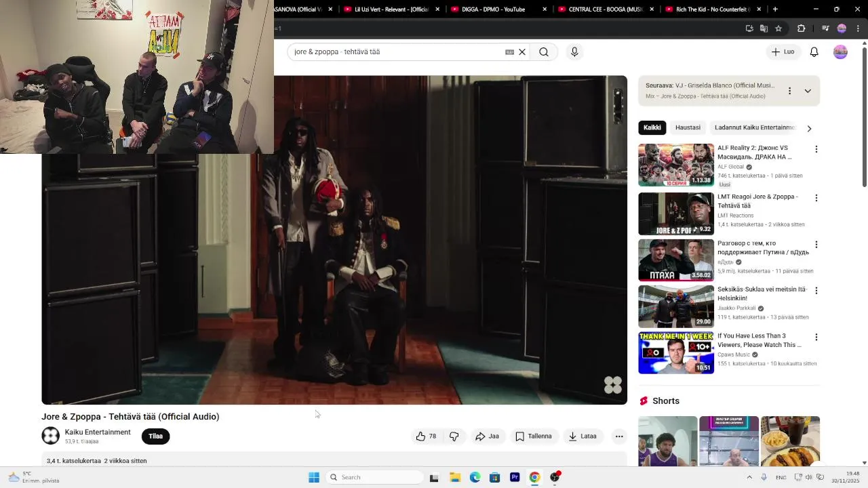Open the Kaiku Entertainment channel avatar
This screenshot has width=868, height=488.
(x=50, y=436)
